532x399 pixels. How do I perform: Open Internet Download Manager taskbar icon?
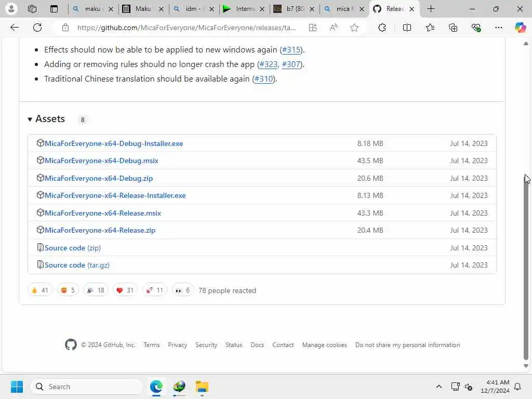pos(179,387)
